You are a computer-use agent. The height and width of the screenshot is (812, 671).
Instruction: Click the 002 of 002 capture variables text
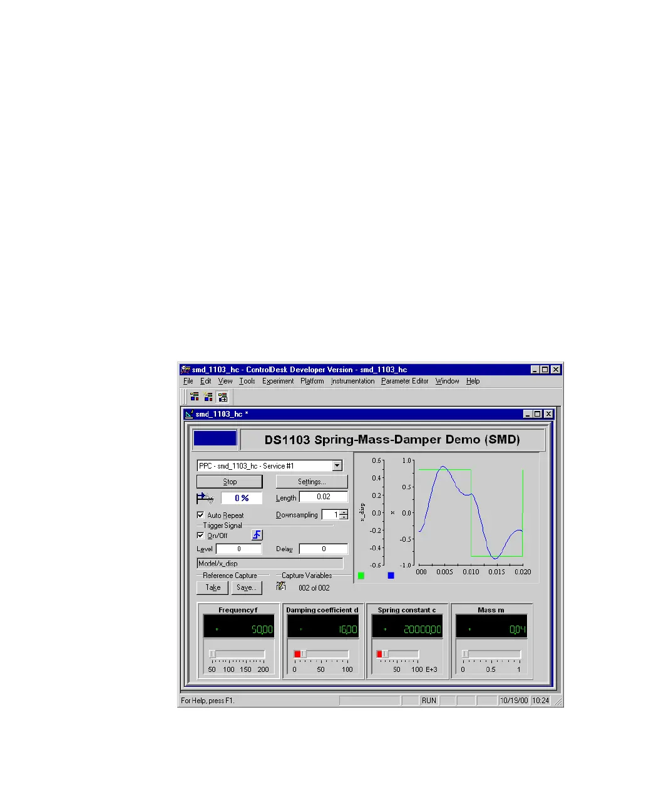coord(314,588)
